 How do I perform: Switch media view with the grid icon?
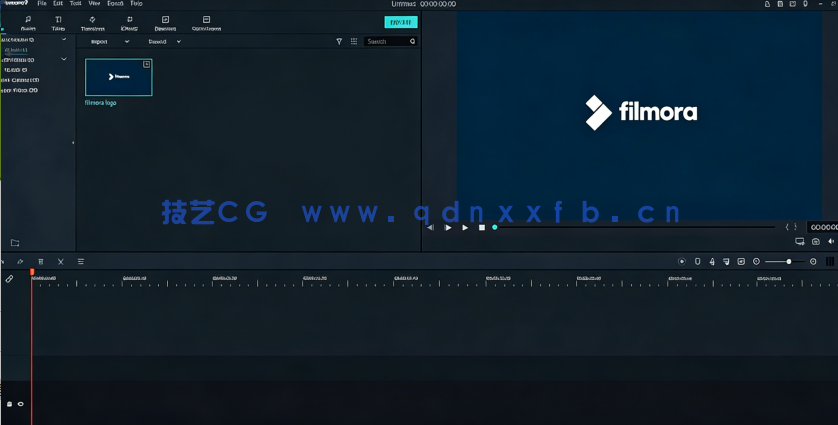point(354,42)
